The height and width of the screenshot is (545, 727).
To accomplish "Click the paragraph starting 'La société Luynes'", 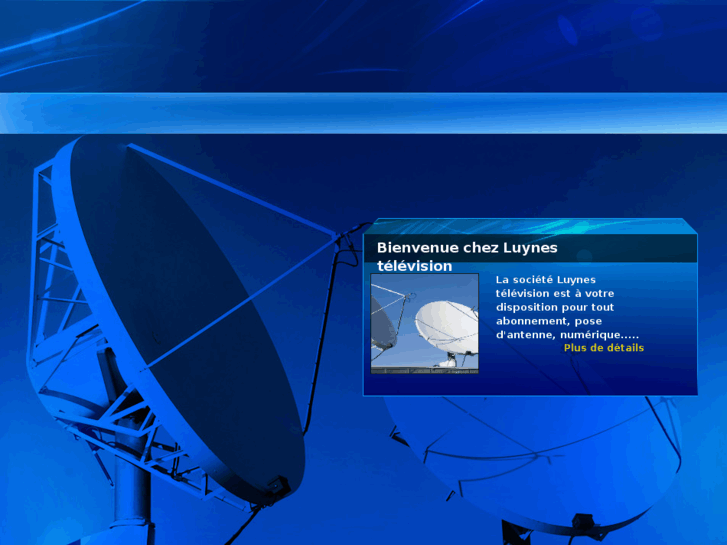I will click(x=567, y=307).
